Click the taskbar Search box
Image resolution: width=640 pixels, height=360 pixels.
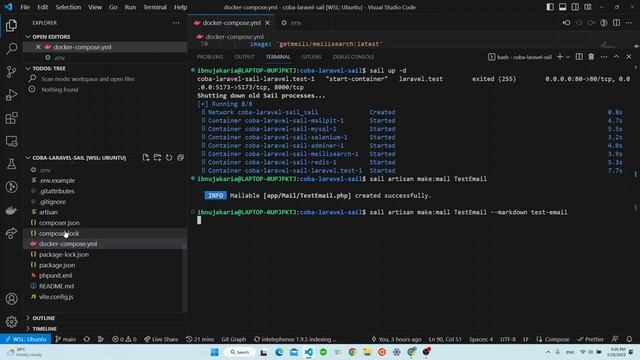coord(240,352)
